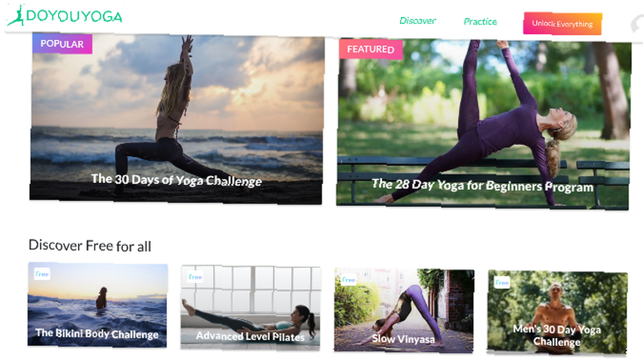The height and width of the screenshot is (360, 644).
Task: Open The 30 Days of Yoga Challenge card
Action: [176, 118]
